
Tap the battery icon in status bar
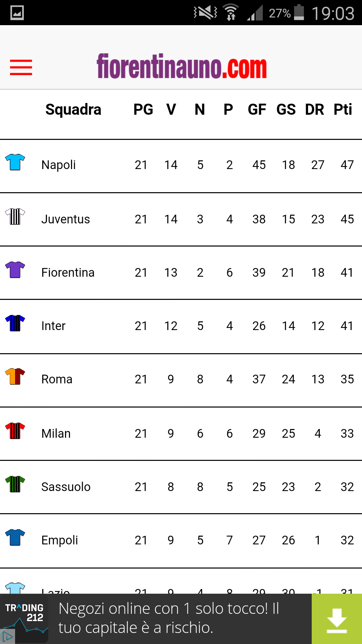pyautogui.click(x=299, y=13)
